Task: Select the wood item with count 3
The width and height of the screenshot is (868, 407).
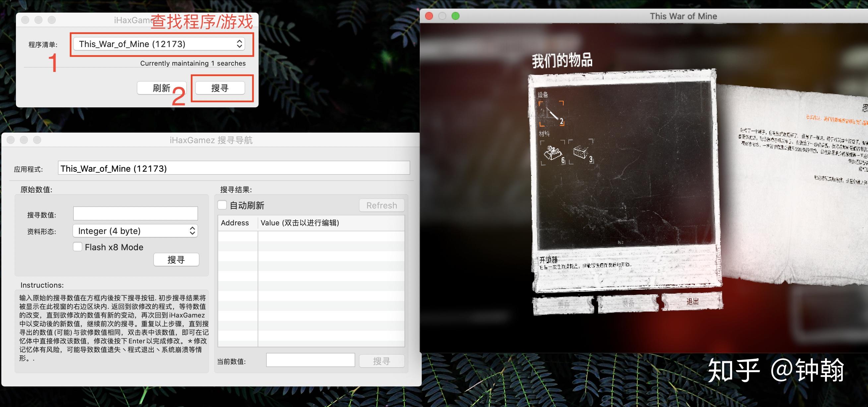Action: coord(581,152)
